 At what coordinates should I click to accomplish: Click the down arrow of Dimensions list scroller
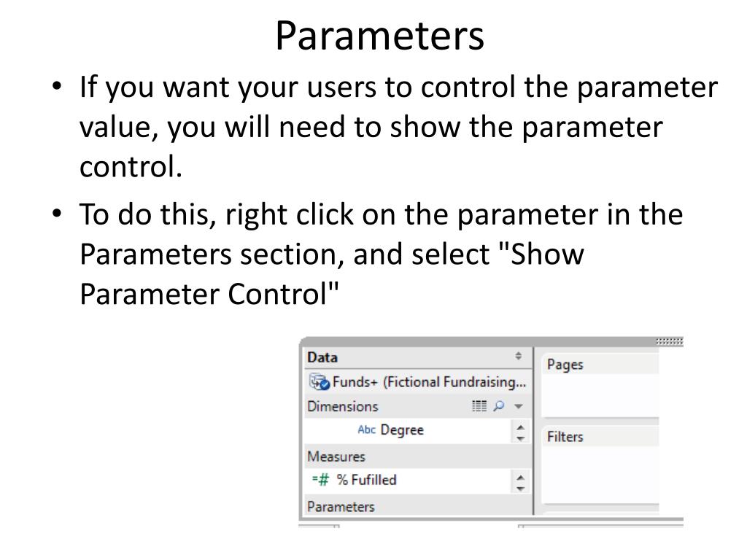(x=521, y=438)
